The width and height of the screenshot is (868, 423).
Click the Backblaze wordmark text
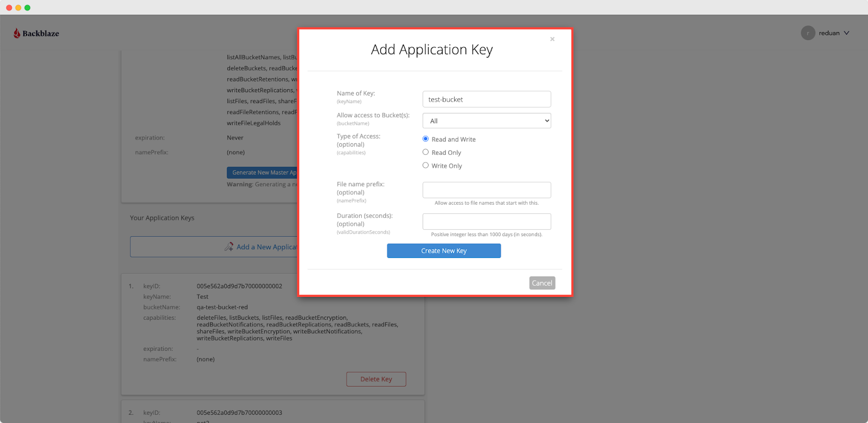[x=41, y=34]
